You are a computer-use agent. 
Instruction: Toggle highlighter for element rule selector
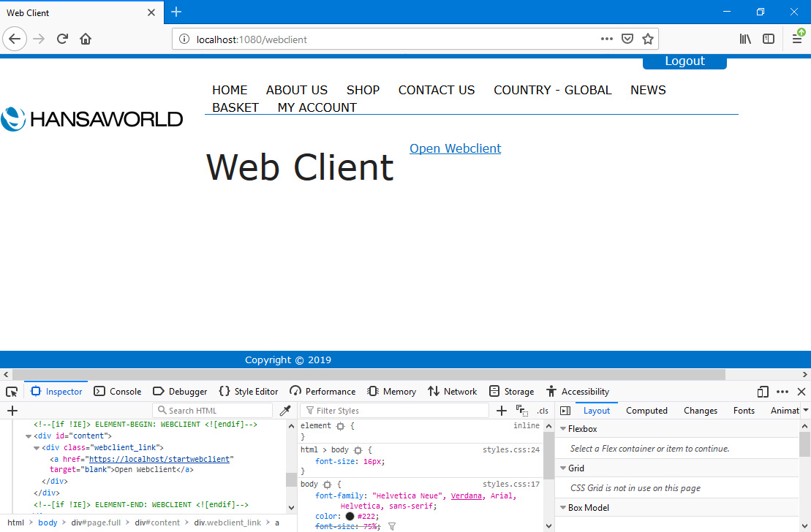(x=340, y=426)
